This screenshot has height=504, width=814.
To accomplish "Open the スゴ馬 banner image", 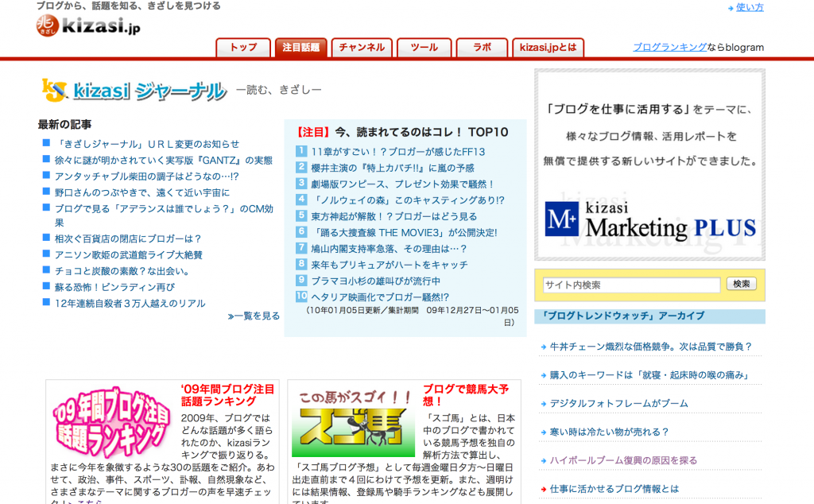I will [x=354, y=424].
